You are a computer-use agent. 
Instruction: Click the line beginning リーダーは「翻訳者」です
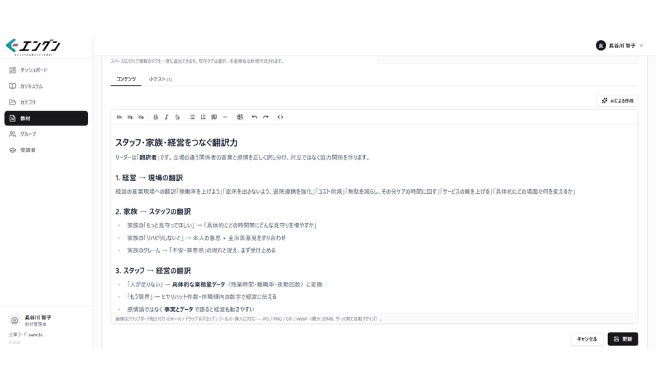242,158
